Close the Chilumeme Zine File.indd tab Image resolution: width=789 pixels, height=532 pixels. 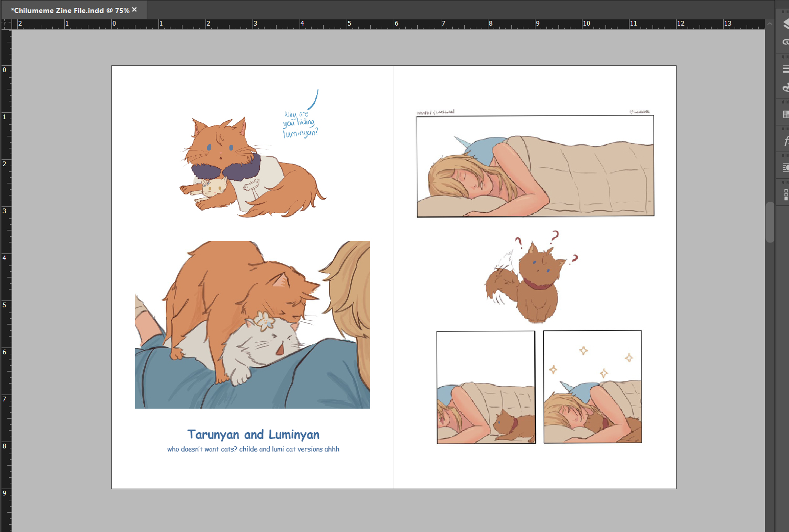134,9
